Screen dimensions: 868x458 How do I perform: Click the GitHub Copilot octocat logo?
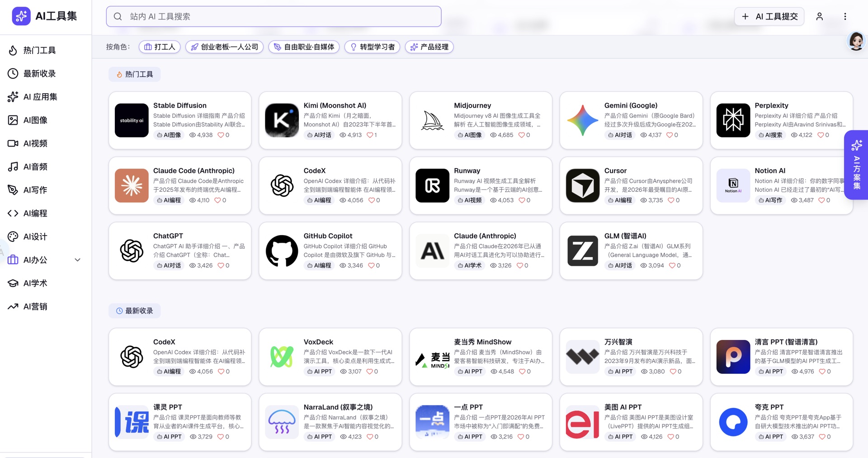282,250
